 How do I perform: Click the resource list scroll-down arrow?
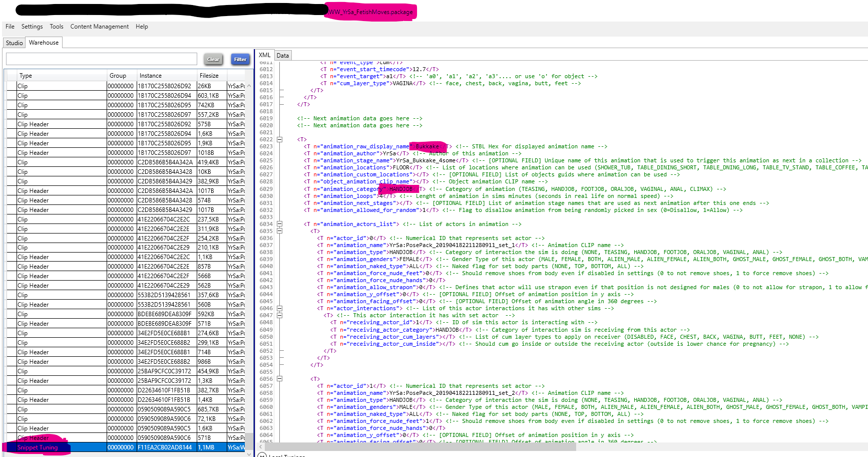(x=249, y=454)
